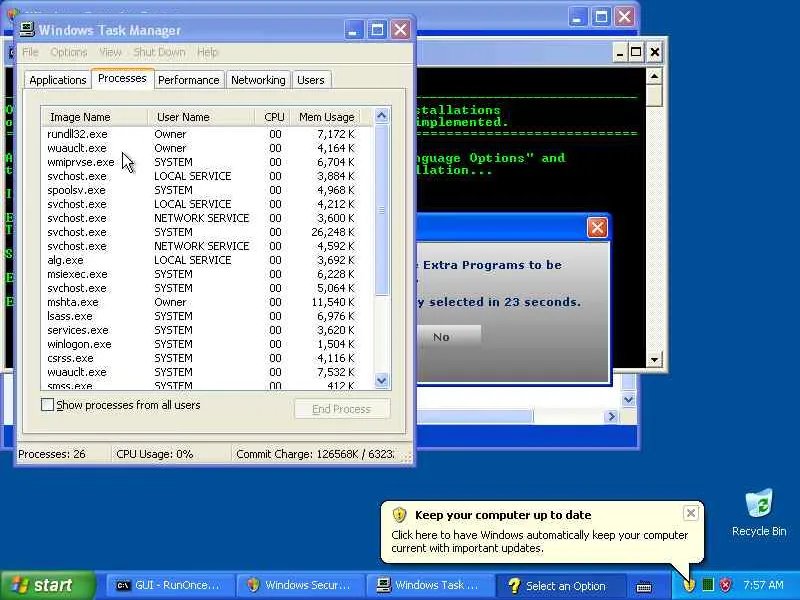This screenshot has width=800, height=600.
Task: Minimize the console window
Action: coord(620,53)
